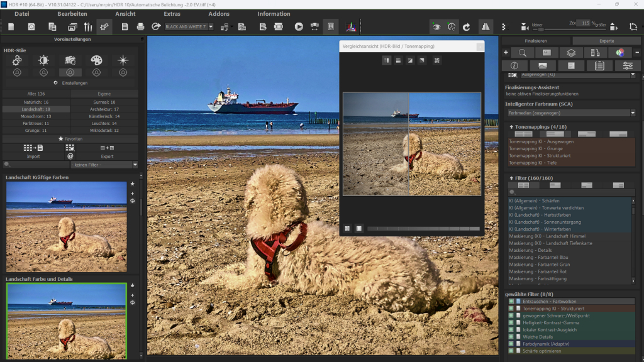Open the magnifier search icon in Experte panel
Image resolution: width=644 pixels, height=362 pixels.
click(x=522, y=52)
